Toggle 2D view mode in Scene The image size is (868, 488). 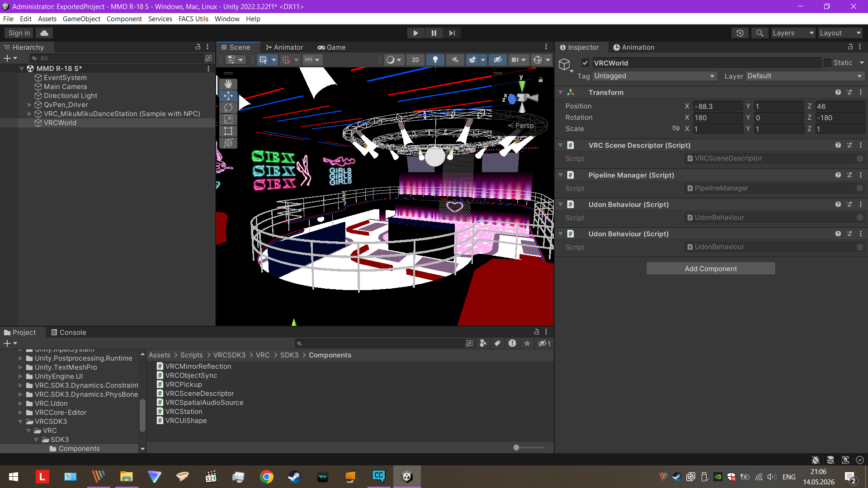click(x=415, y=60)
